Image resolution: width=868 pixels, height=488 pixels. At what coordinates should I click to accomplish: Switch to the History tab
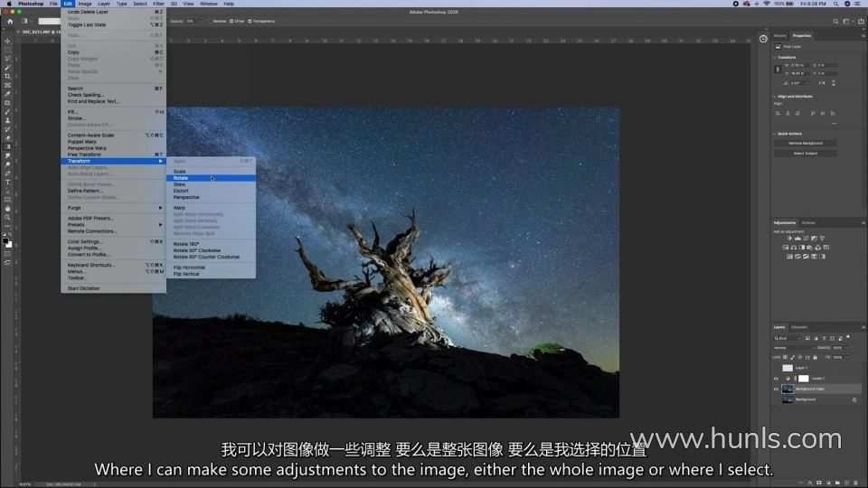pos(780,35)
